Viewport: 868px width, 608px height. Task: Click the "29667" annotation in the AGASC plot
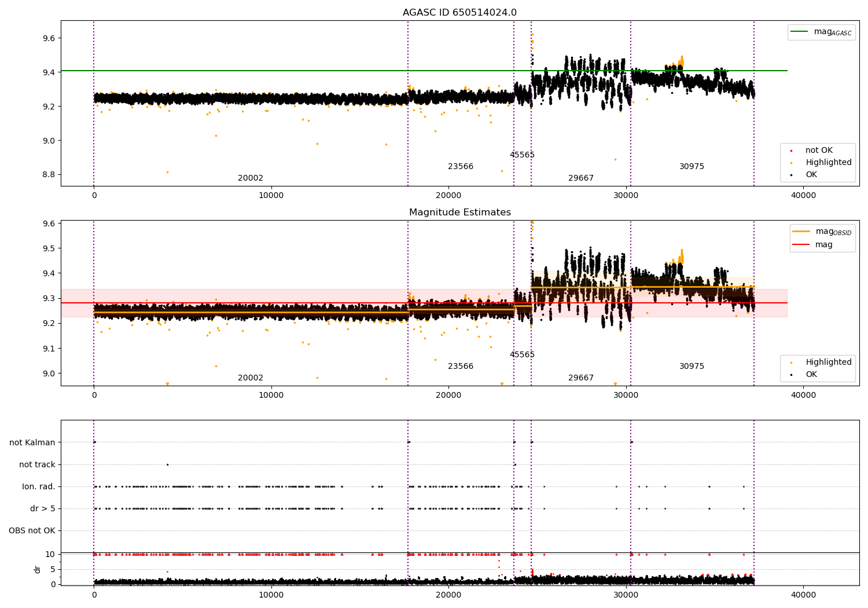pos(581,178)
